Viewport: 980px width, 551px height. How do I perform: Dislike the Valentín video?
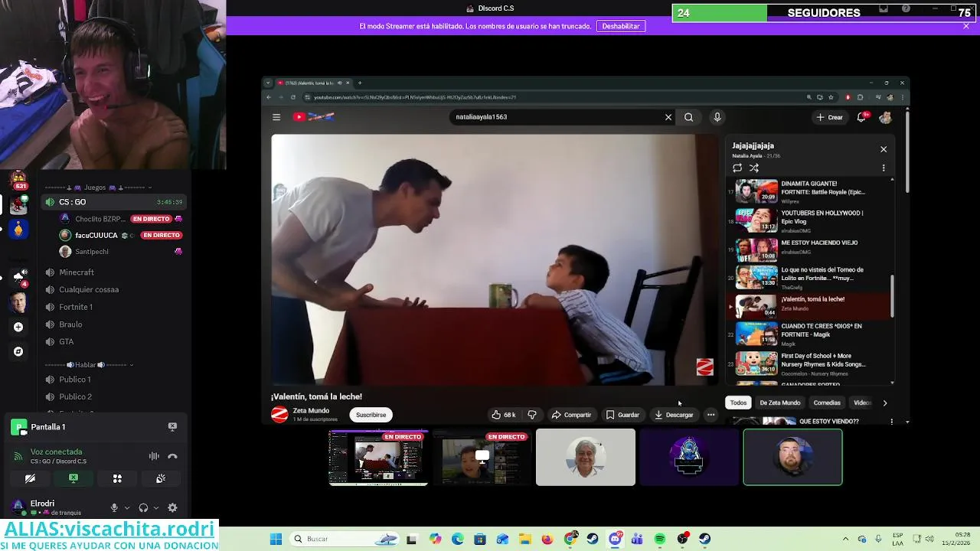click(x=532, y=415)
